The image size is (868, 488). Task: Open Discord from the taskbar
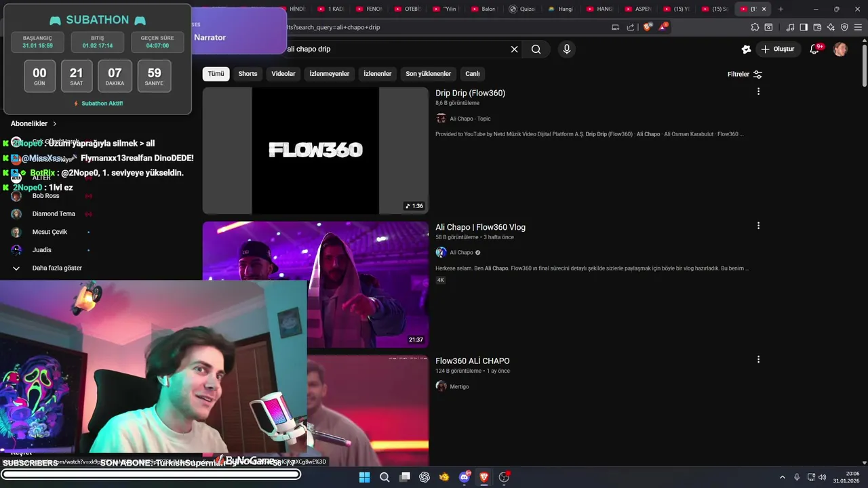[x=465, y=477]
